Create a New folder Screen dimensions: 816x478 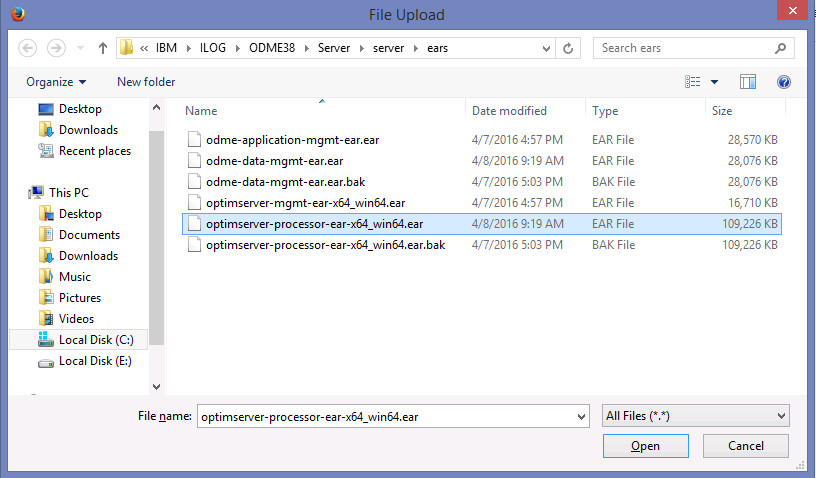(x=146, y=82)
